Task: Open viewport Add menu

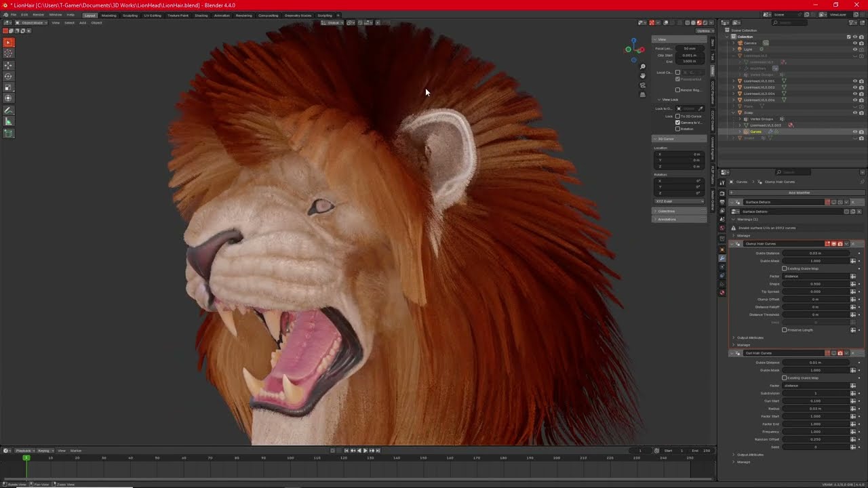Action: tap(83, 23)
